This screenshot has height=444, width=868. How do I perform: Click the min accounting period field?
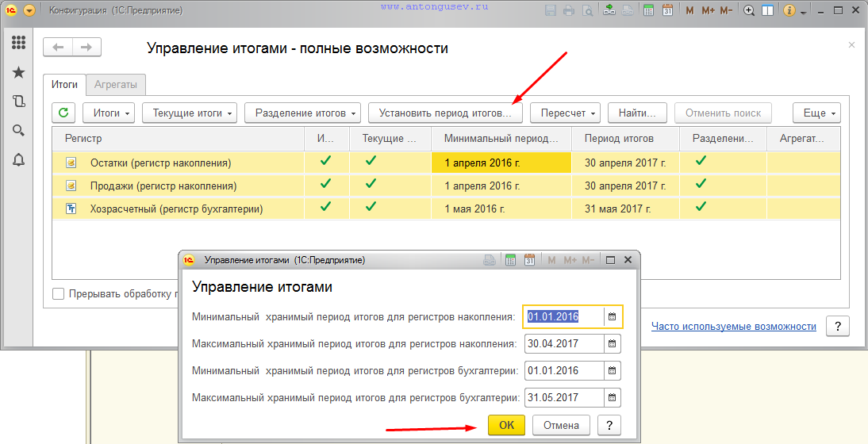point(563,370)
